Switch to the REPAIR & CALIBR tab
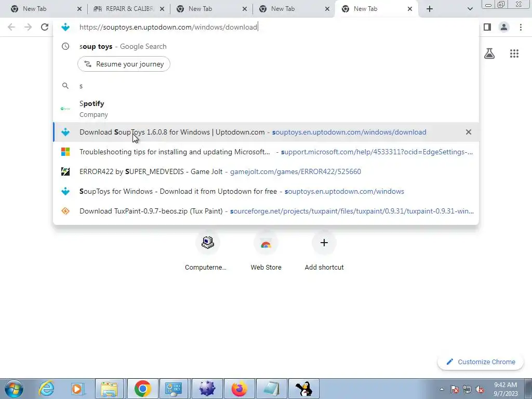 [124, 9]
